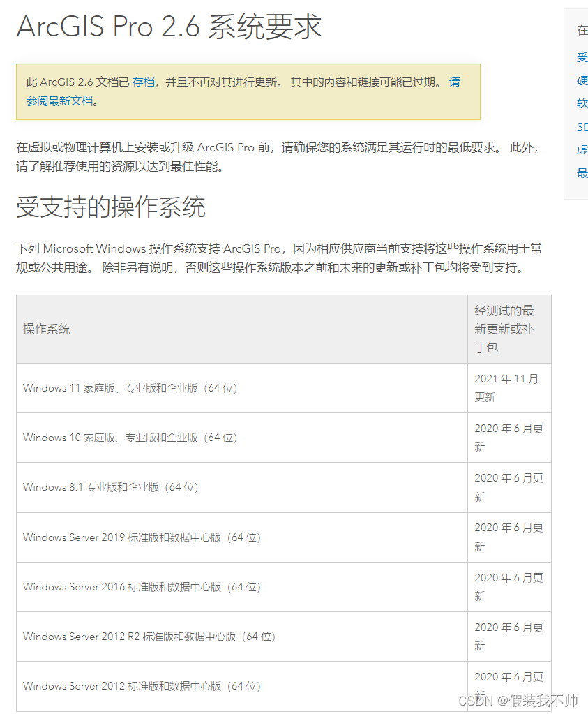Click the paragraph starting 下列 Microsoft Windows
Image resolution: width=588 pixels, height=714 pixels.
click(x=279, y=258)
